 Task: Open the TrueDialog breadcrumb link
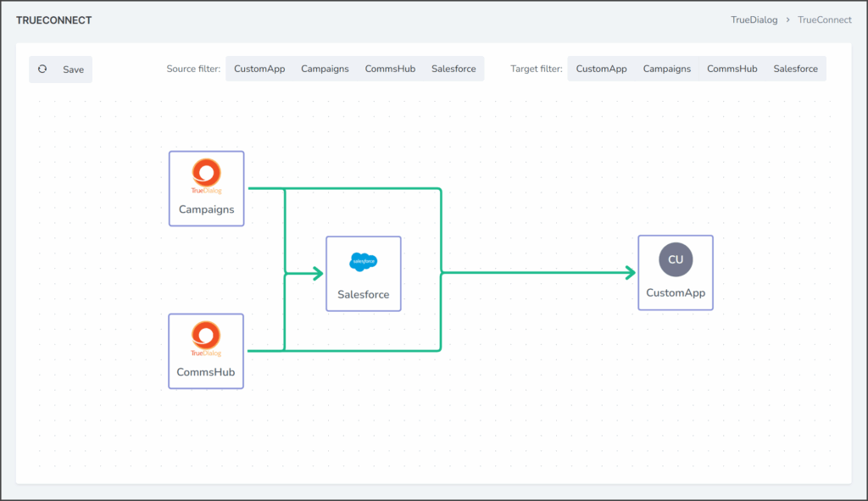coord(754,20)
